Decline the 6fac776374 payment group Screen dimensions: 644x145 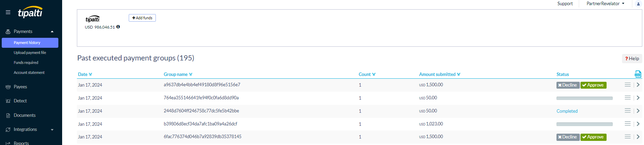[x=568, y=137]
